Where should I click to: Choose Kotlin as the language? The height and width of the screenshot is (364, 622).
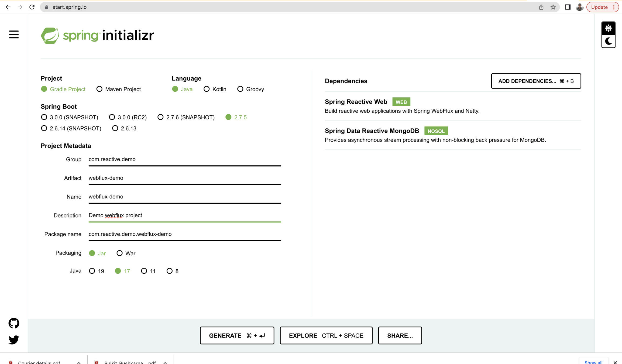pos(207,89)
